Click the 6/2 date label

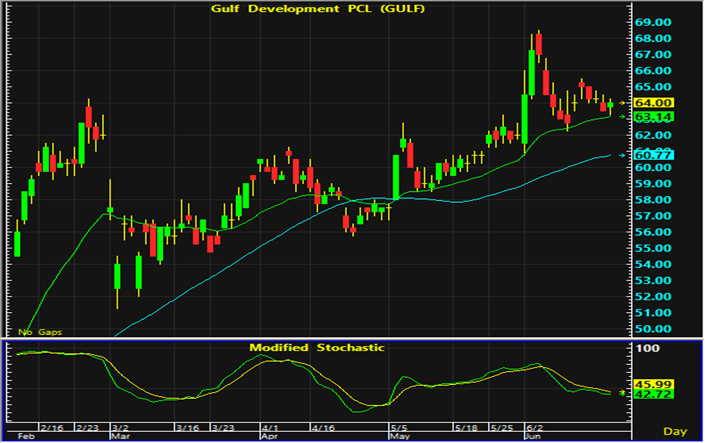pos(535,428)
